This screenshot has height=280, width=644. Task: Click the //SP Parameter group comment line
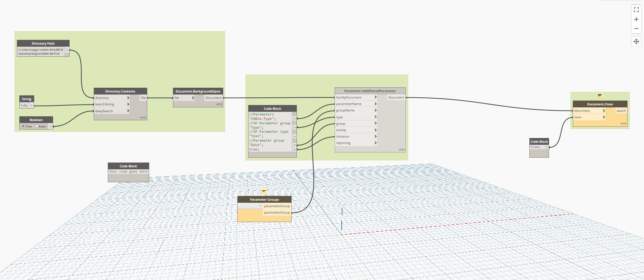coord(270,123)
